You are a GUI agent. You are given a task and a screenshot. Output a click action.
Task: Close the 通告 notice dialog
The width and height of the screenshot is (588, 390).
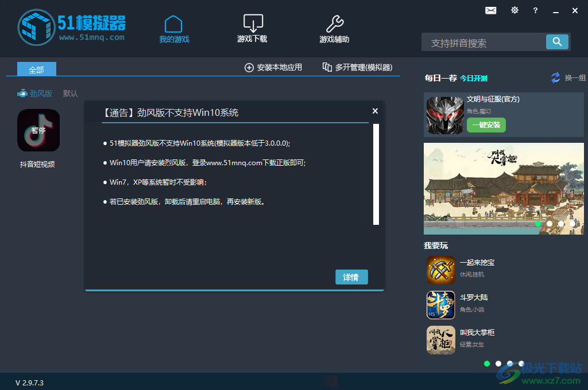pos(375,111)
